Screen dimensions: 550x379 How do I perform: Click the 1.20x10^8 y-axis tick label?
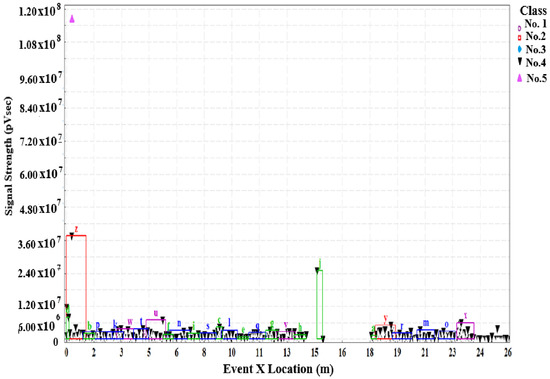37,11
